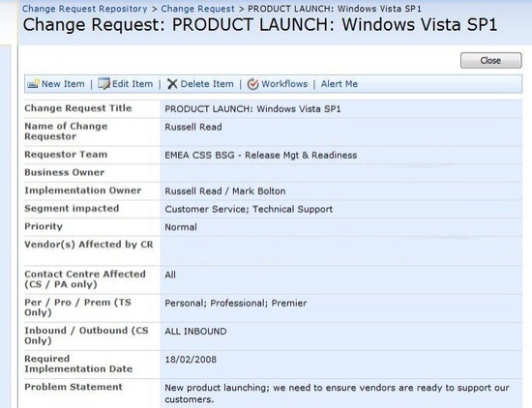Click the Per / Pro / Prem label
The image size is (532, 408).
click(77, 307)
